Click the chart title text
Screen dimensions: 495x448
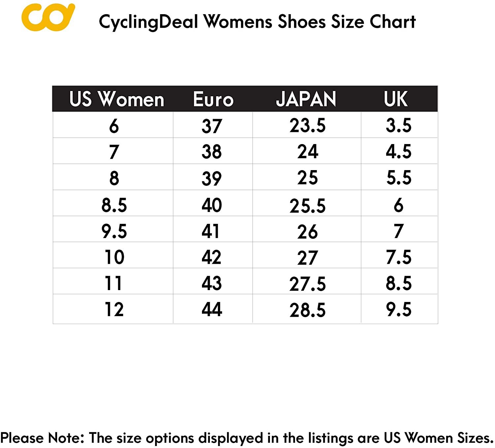coord(257,22)
